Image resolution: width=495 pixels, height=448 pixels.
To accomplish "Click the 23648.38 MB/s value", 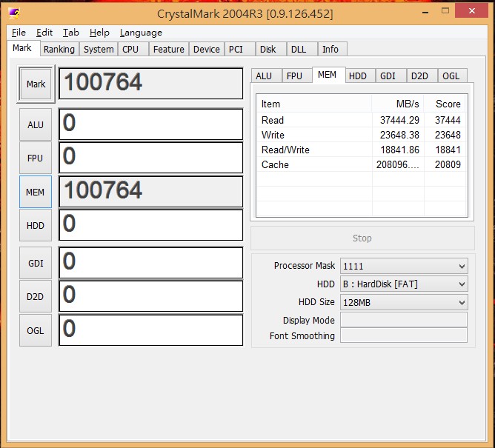I will pos(399,135).
